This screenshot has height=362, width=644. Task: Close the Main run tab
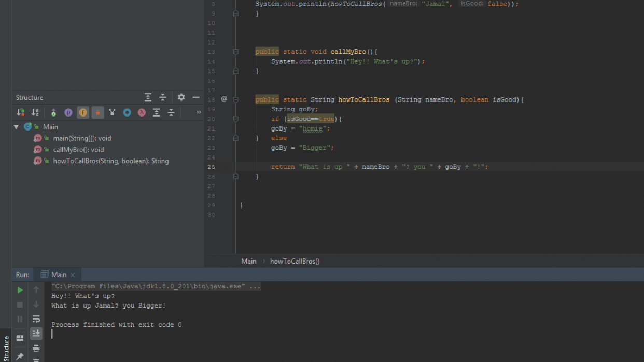coord(73,275)
